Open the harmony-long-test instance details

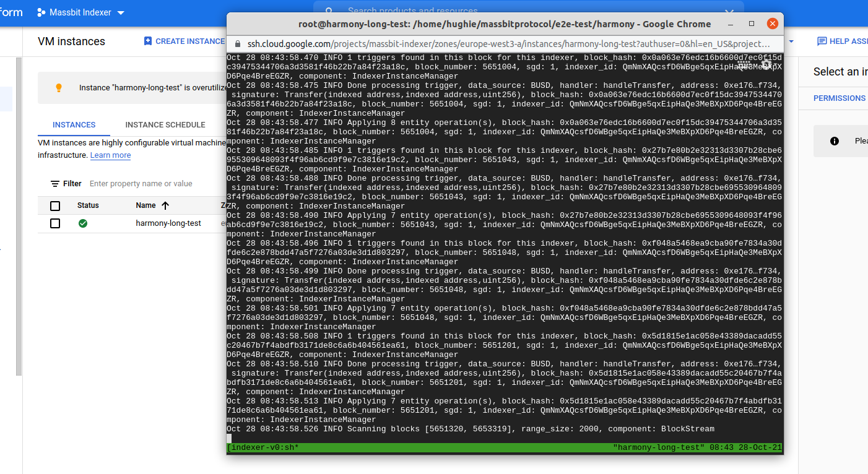click(168, 223)
